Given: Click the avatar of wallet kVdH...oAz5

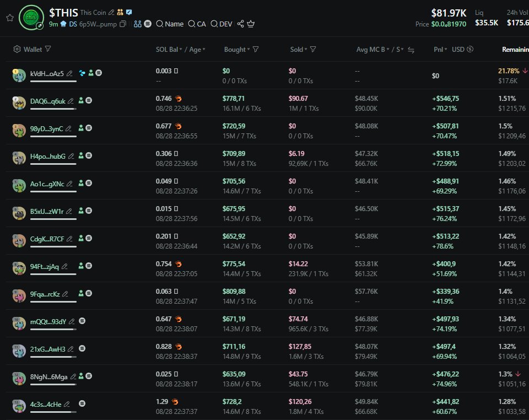Looking at the screenshot, I should (19, 75).
